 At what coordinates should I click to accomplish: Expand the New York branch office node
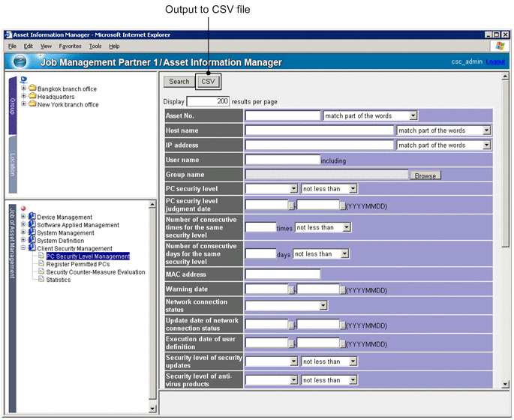24,104
